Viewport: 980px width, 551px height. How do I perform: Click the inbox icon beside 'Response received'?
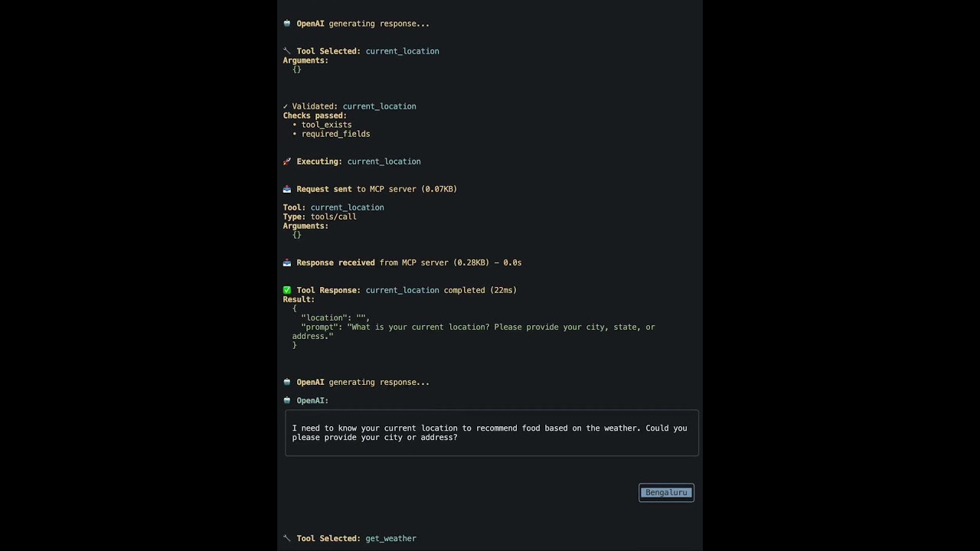click(x=287, y=262)
